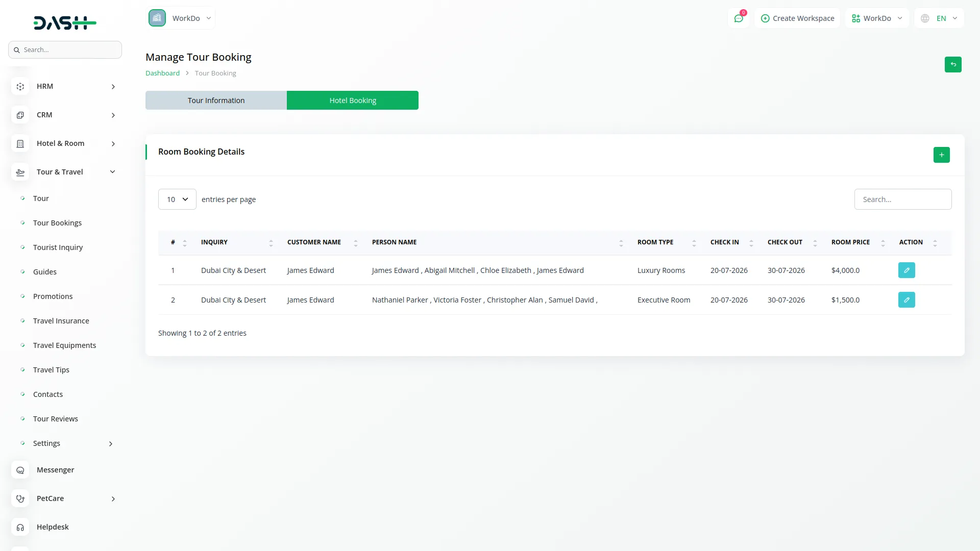The height and width of the screenshot is (551, 980).
Task: Switch to the Tour Information tab
Action: [x=216, y=101]
